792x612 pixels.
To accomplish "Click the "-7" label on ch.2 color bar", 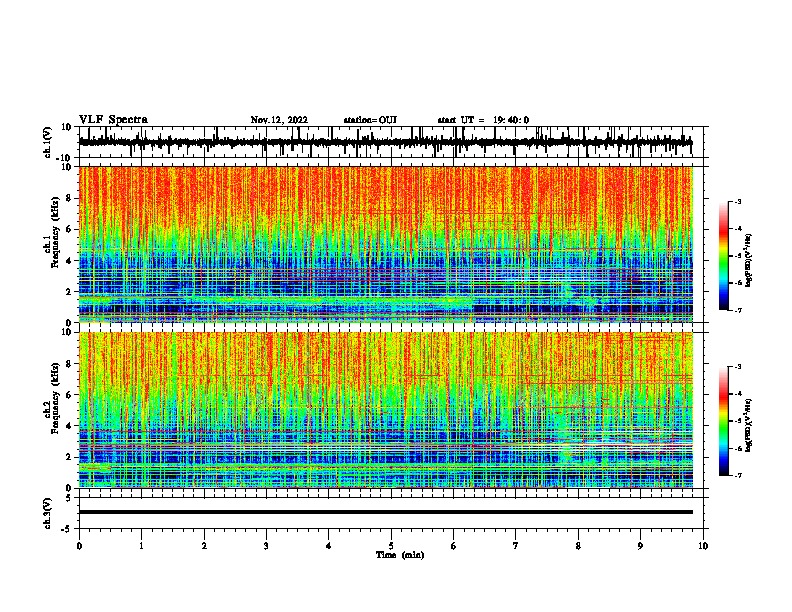I will (738, 475).
